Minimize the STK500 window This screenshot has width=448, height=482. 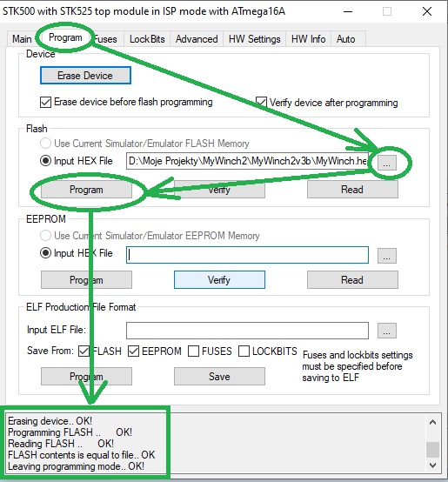click(x=348, y=11)
